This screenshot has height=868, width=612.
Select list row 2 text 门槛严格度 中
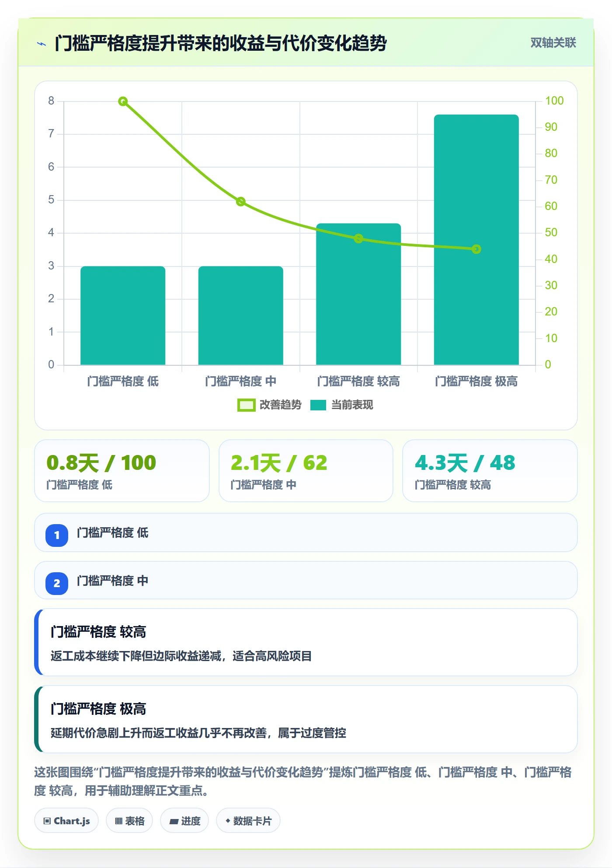pyautogui.click(x=113, y=581)
